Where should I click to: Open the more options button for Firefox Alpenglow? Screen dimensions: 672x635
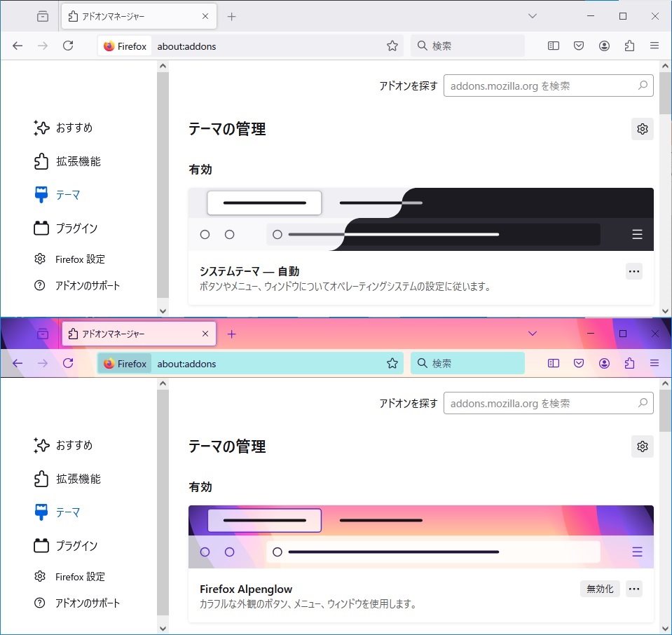click(x=634, y=589)
